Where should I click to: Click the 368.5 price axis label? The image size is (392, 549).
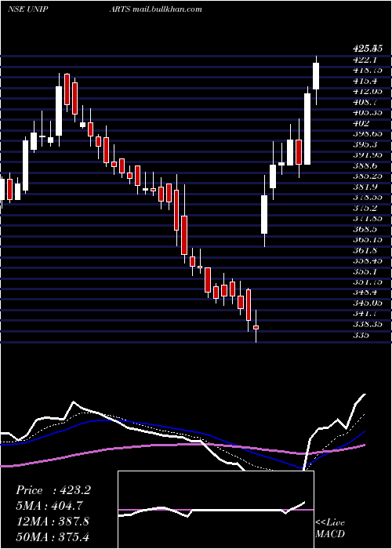click(x=365, y=229)
